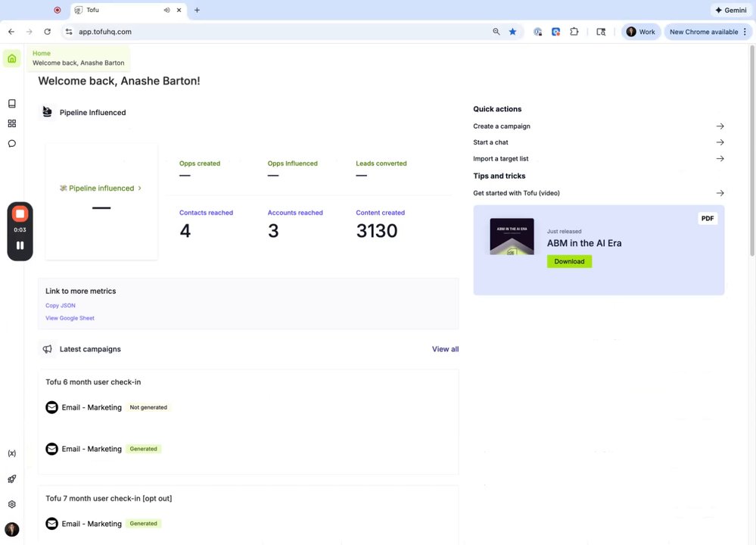This screenshot has width=756, height=545.
Task: Click the address bar URL
Action: [105, 32]
